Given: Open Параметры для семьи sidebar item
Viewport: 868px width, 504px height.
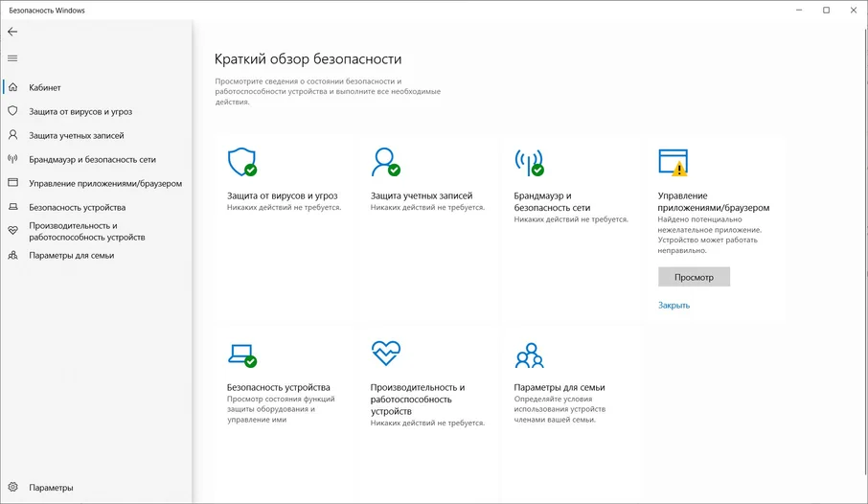Looking at the screenshot, I should pyautogui.click(x=71, y=256).
